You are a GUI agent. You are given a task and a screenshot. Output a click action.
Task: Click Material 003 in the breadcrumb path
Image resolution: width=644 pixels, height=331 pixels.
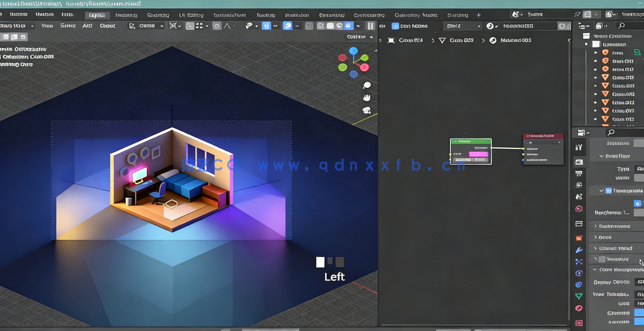coord(513,40)
